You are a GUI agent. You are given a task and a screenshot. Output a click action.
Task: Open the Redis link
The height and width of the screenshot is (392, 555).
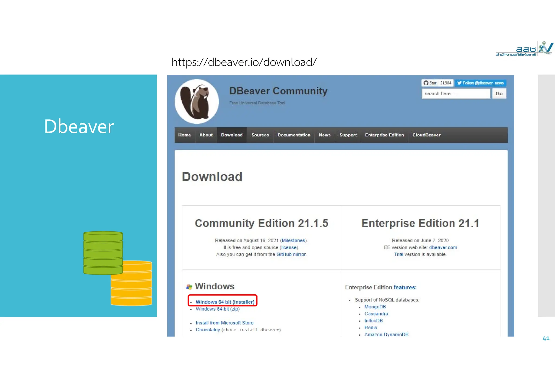pyautogui.click(x=370, y=328)
